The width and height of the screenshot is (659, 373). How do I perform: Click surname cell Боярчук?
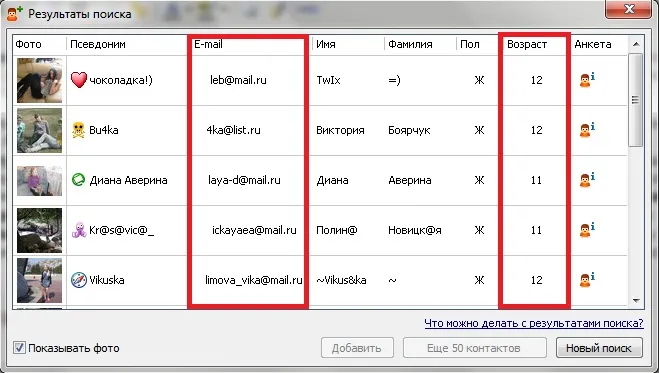click(x=409, y=130)
